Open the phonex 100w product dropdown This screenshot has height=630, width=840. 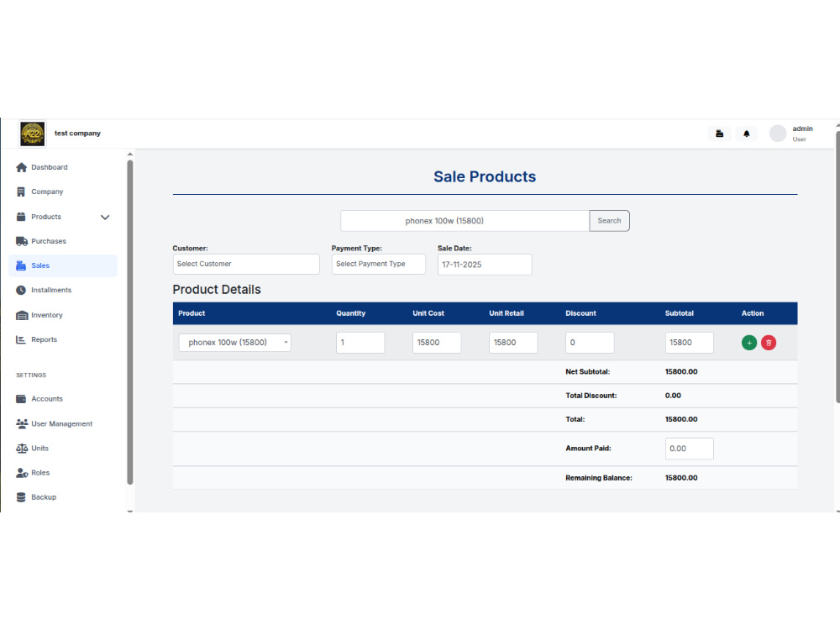[x=234, y=343]
